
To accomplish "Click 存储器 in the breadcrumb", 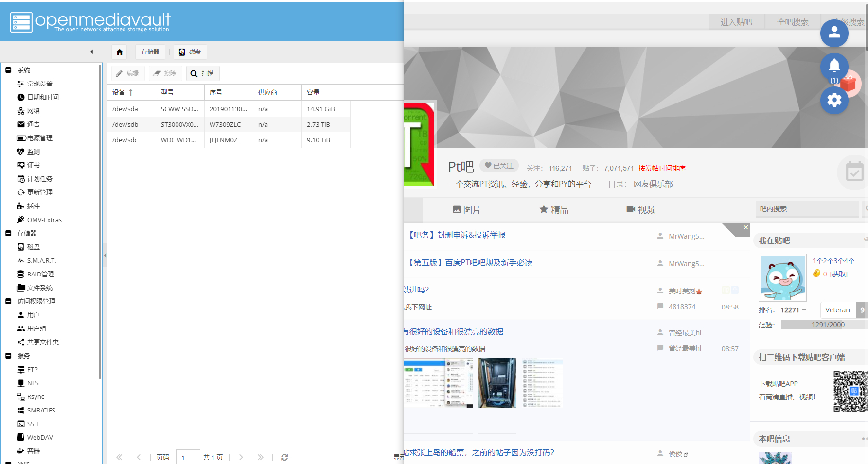I will pyautogui.click(x=150, y=52).
